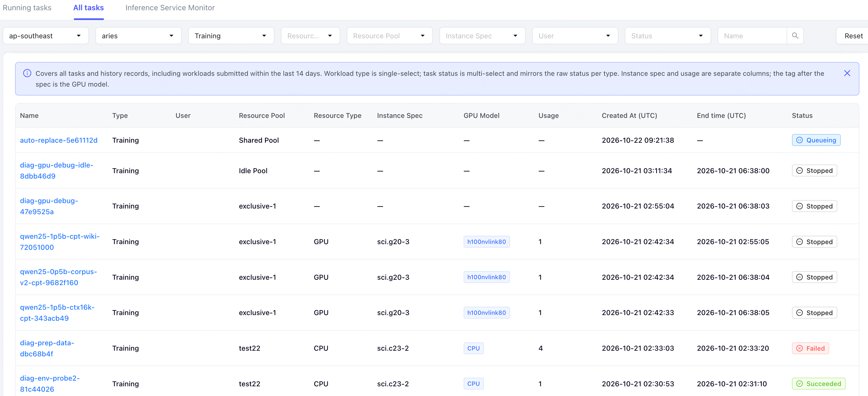Open the Training workload type dropdown
The image size is (868, 396).
pos(231,36)
